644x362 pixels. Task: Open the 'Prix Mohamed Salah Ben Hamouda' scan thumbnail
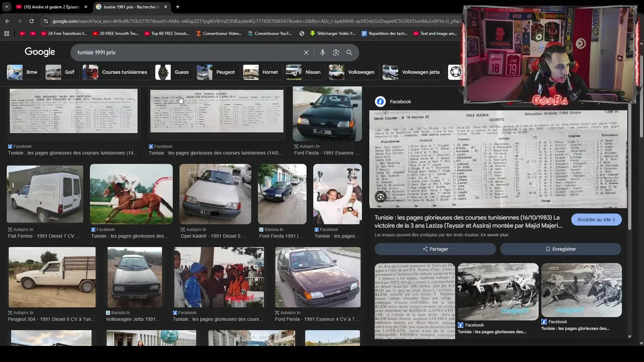pos(73,112)
